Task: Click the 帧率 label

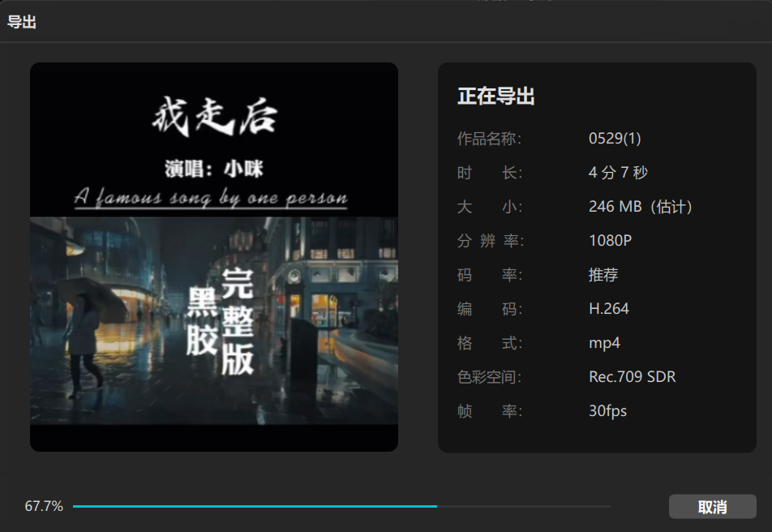Action: [485, 410]
